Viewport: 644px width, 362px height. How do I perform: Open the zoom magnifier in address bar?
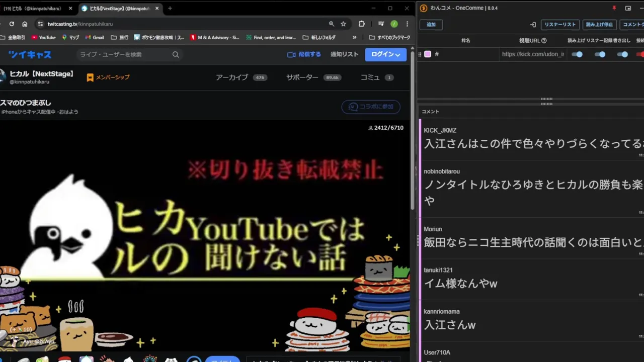tap(331, 24)
